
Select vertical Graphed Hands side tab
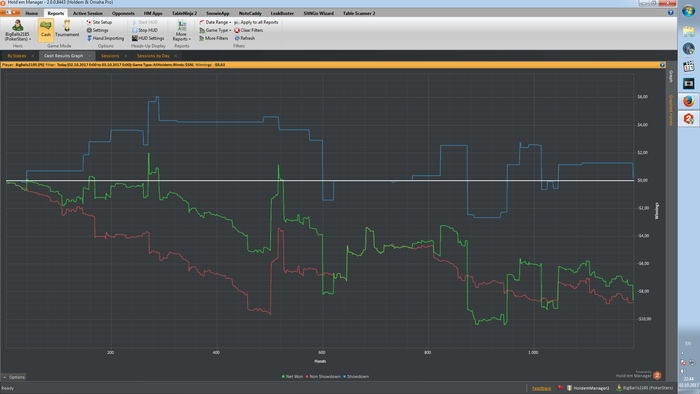pyautogui.click(x=671, y=110)
